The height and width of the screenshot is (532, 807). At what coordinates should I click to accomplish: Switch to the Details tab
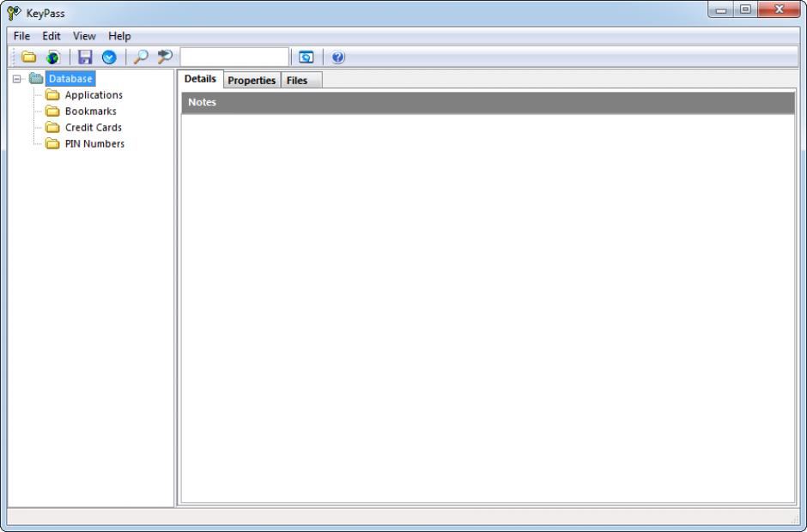pos(200,79)
